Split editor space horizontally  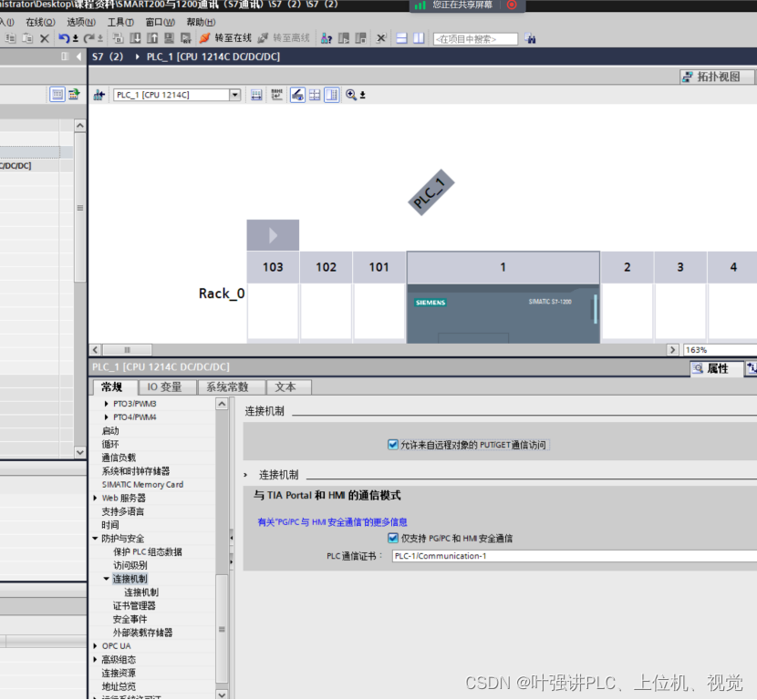(401, 38)
